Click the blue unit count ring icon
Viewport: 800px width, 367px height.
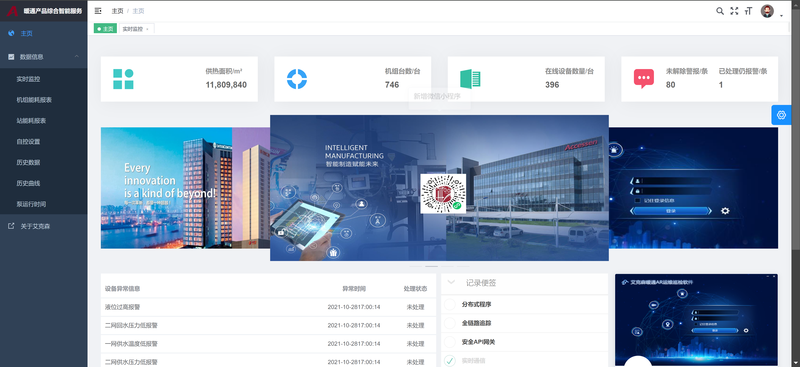[x=296, y=79]
